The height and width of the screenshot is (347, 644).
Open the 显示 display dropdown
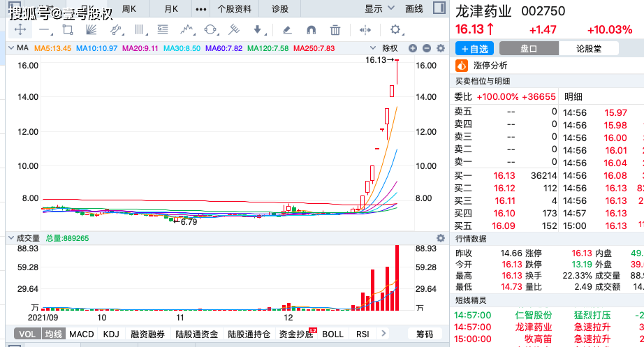click(378, 9)
